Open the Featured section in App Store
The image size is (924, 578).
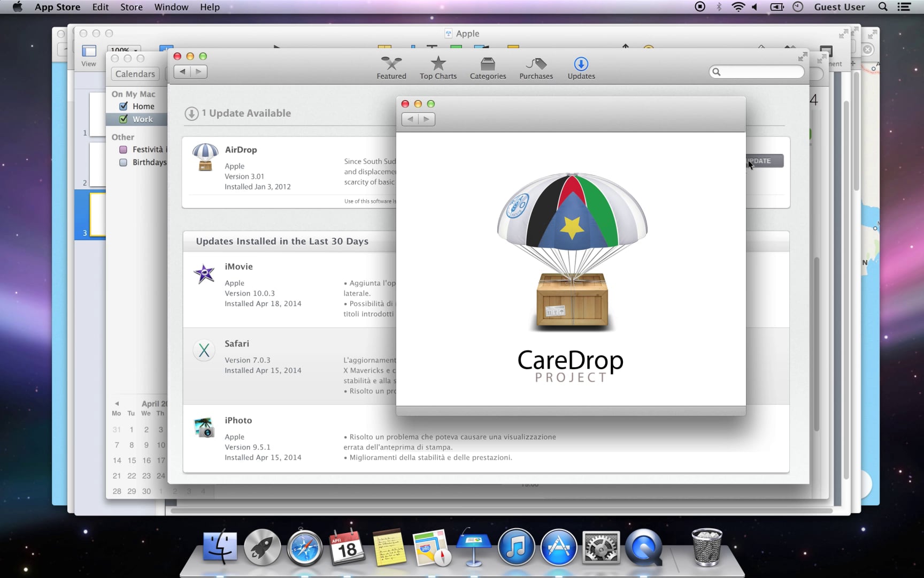click(391, 68)
